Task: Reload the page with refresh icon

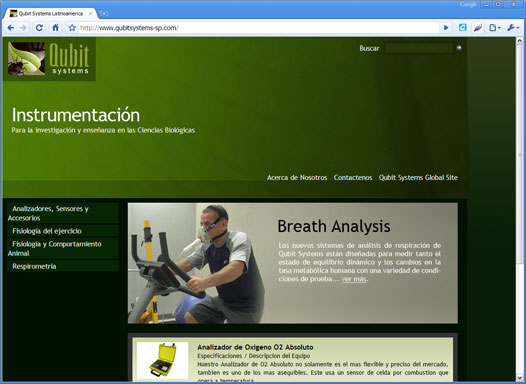Action: tap(39, 28)
